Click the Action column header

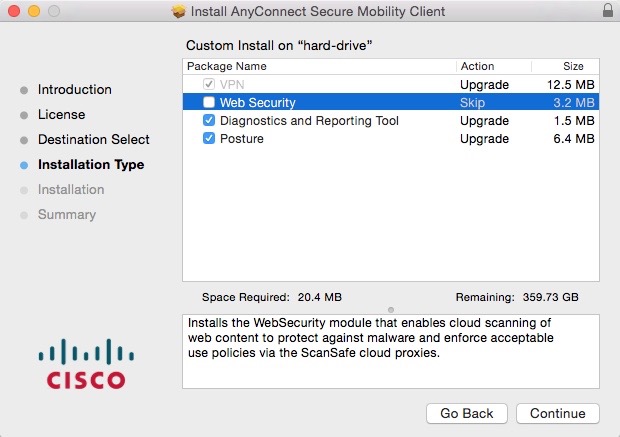[x=477, y=66]
